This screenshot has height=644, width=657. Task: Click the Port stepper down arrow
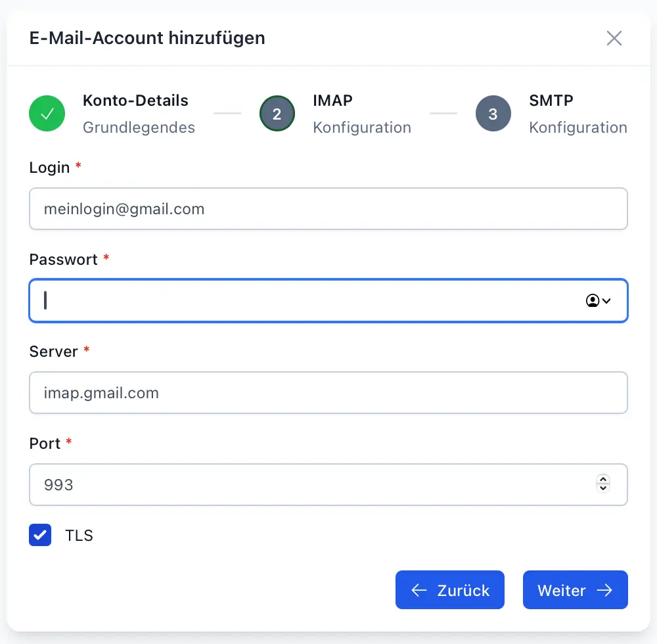pos(602,488)
